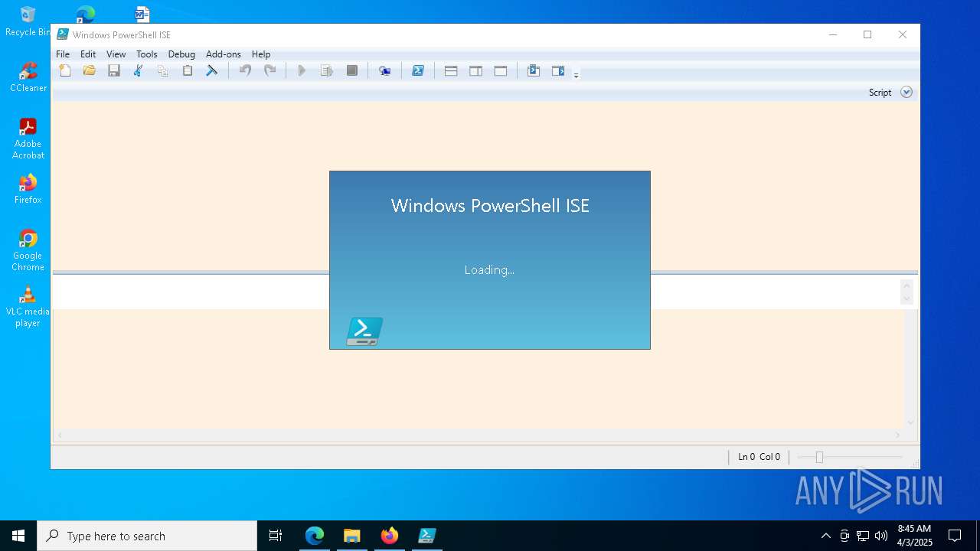
Task: Adjust the zoom slider in the status bar
Action: click(x=819, y=457)
